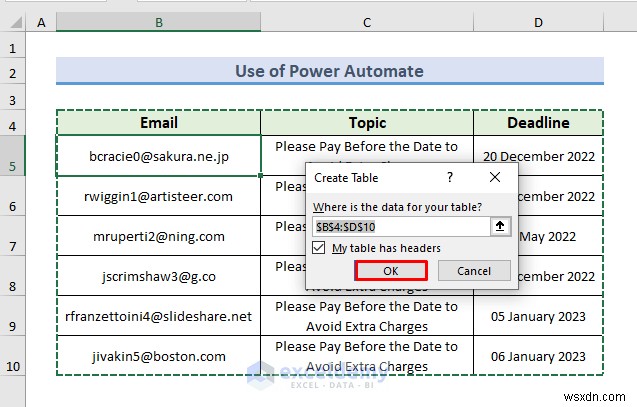Cancel the Create Table dialog
This screenshot has height=407, width=637.
(x=474, y=271)
